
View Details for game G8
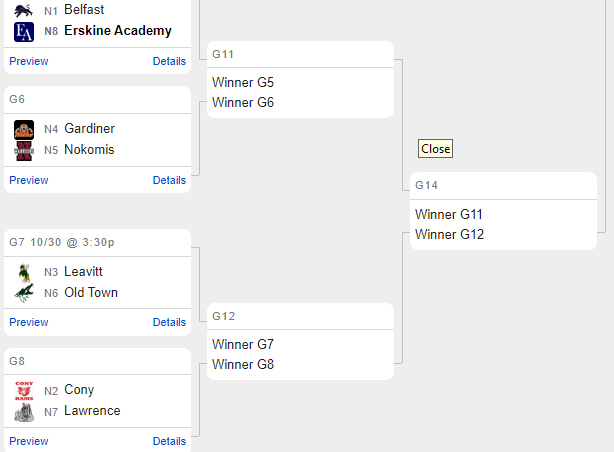pyautogui.click(x=169, y=441)
